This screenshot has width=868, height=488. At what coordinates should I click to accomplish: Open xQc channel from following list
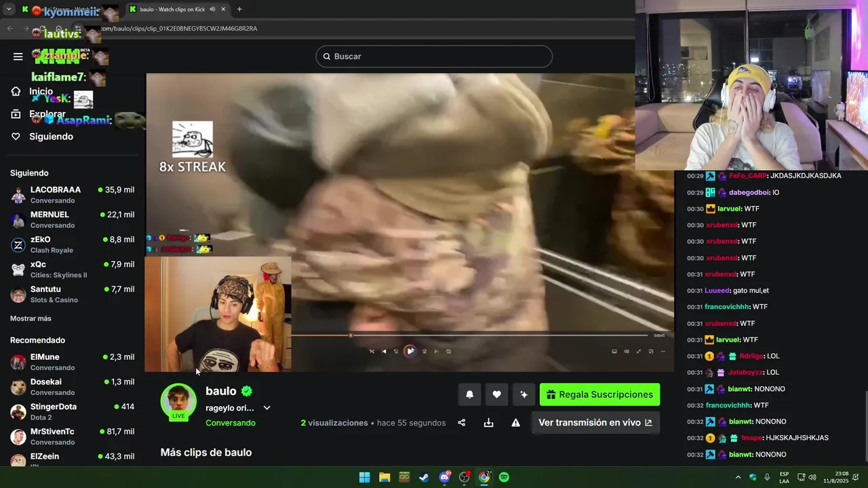coord(73,269)
